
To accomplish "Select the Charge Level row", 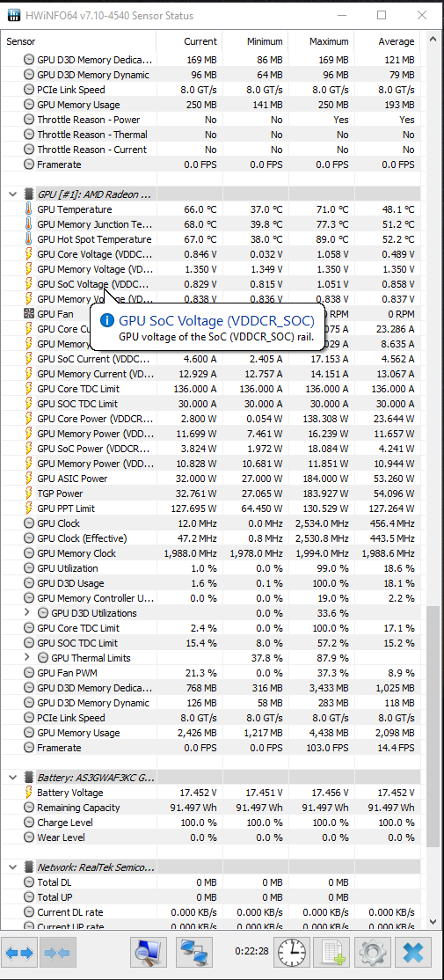I will (210, 823).
